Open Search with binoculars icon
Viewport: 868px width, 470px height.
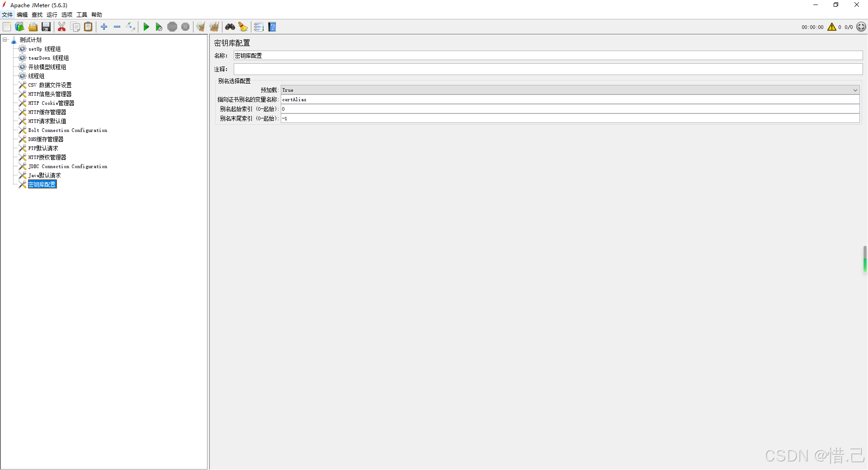point(230,27)
